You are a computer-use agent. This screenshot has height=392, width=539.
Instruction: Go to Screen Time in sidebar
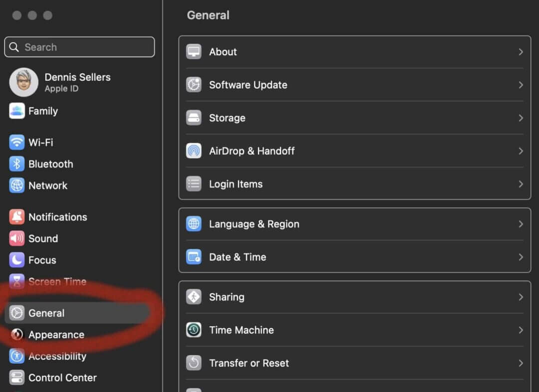pos(57,282)
